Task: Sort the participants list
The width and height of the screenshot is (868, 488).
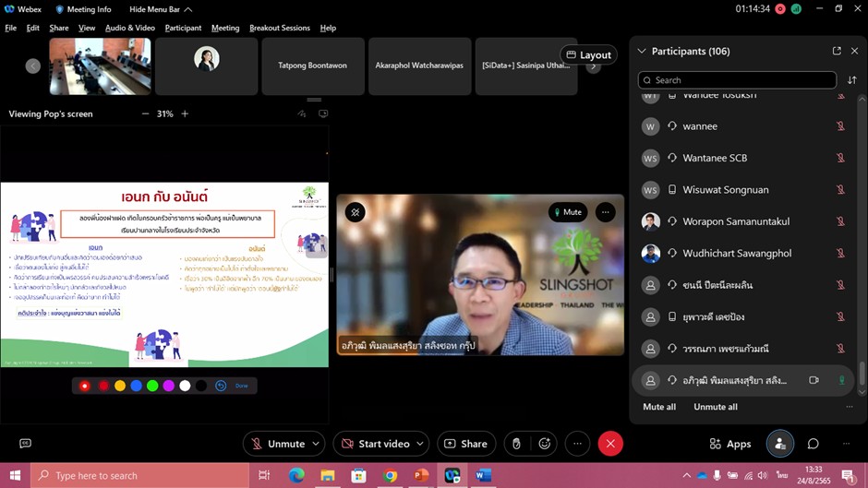Action: click(851, 80)
